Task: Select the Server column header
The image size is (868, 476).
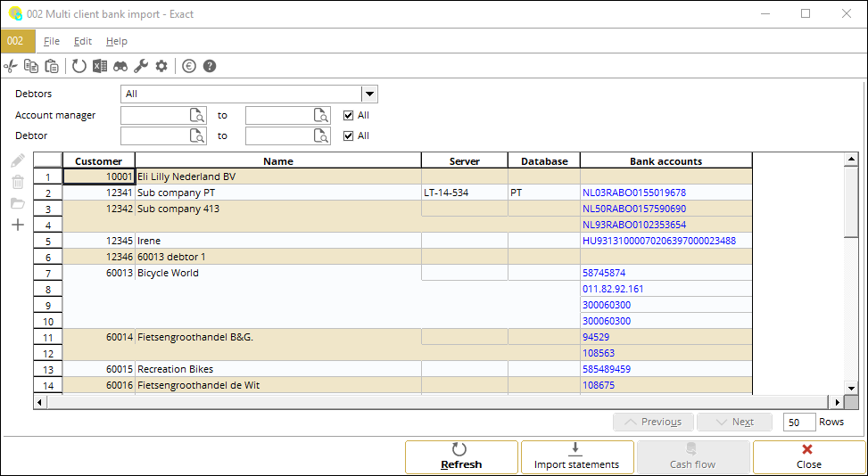Action: (x=465, y=160)
